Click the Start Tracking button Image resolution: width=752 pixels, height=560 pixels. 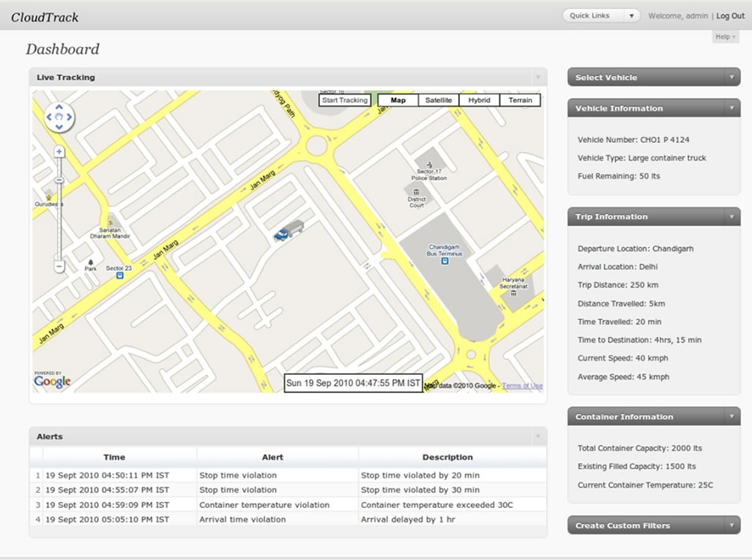(344, 100)
